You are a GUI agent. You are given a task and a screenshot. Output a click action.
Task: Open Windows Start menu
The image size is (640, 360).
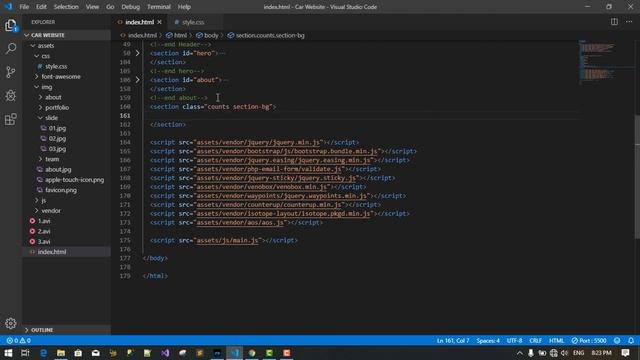[8, 353]
